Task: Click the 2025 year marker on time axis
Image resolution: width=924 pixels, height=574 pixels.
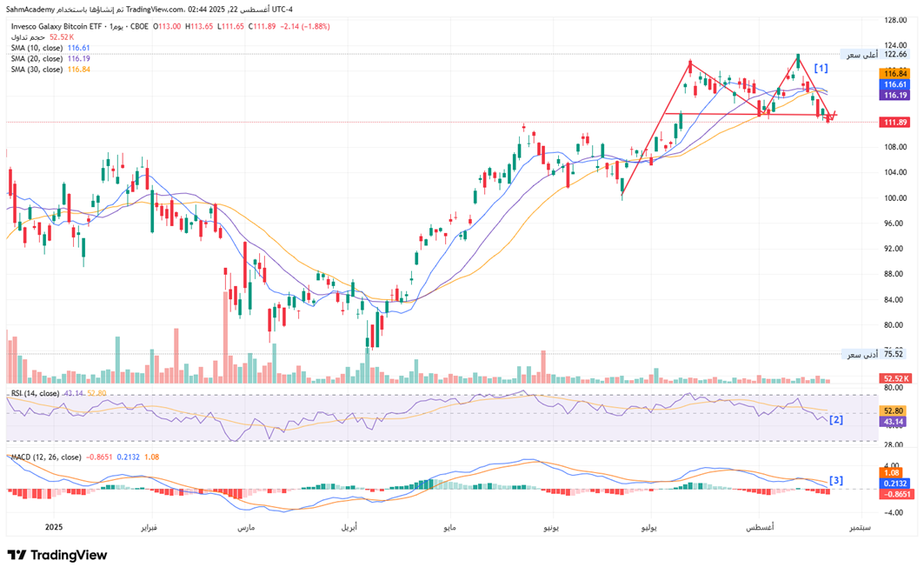Action: [54, 528]
